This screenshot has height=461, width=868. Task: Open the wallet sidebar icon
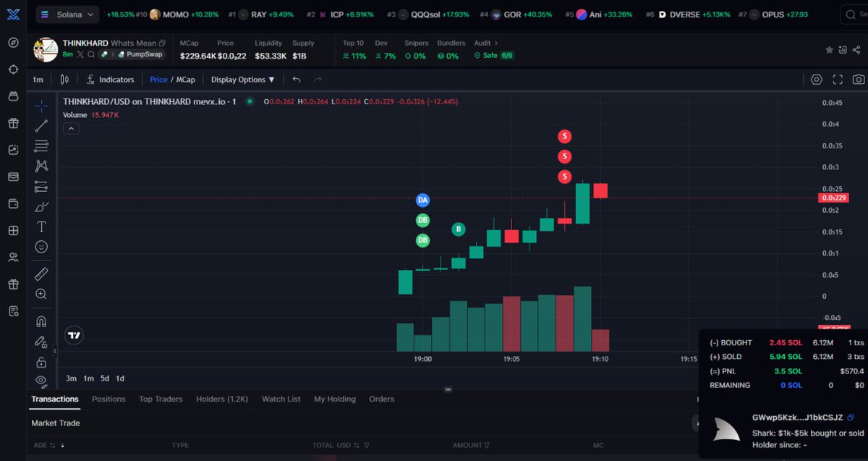[13, 203]
